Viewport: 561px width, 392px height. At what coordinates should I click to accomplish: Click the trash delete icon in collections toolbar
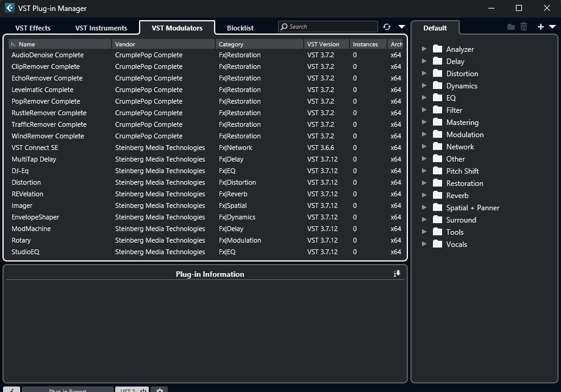click(x=524, y=27)
